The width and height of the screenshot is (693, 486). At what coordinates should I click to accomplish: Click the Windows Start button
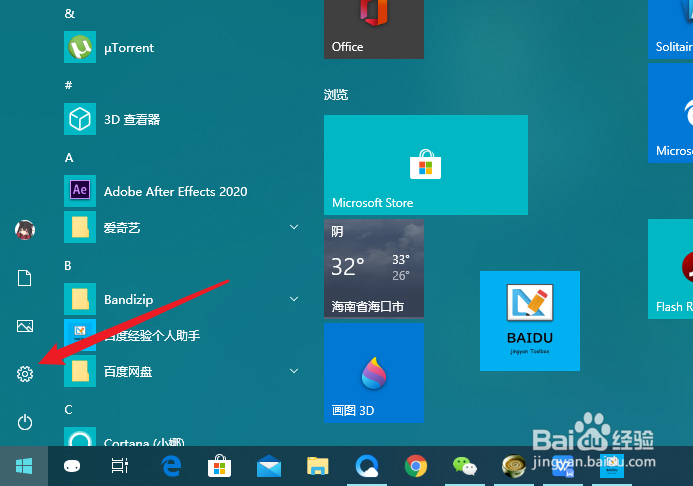(24, 466)
